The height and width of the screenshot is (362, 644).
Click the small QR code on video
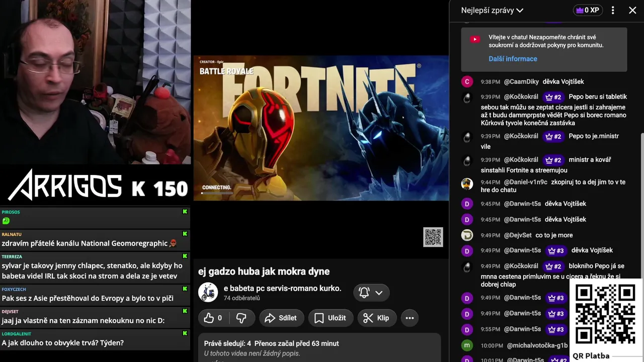pos(433,237)
